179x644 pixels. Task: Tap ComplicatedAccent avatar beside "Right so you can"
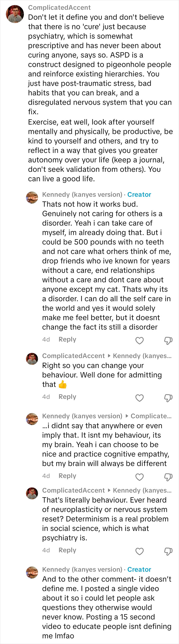point(32,359)
